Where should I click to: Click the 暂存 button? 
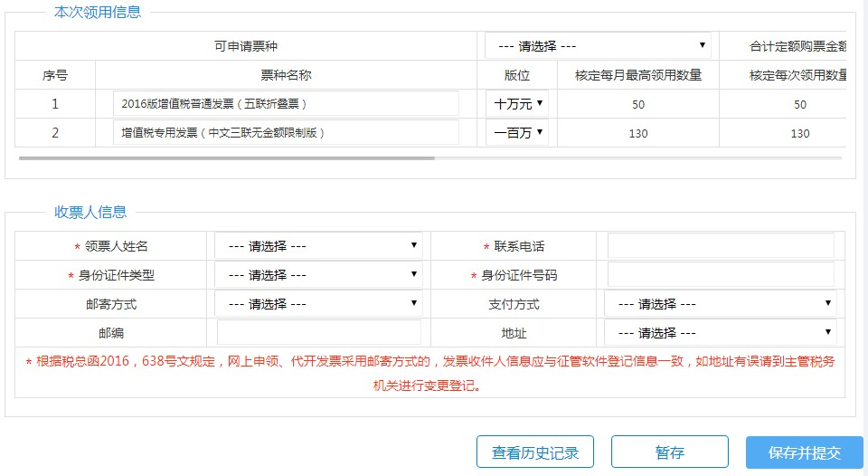670,452
